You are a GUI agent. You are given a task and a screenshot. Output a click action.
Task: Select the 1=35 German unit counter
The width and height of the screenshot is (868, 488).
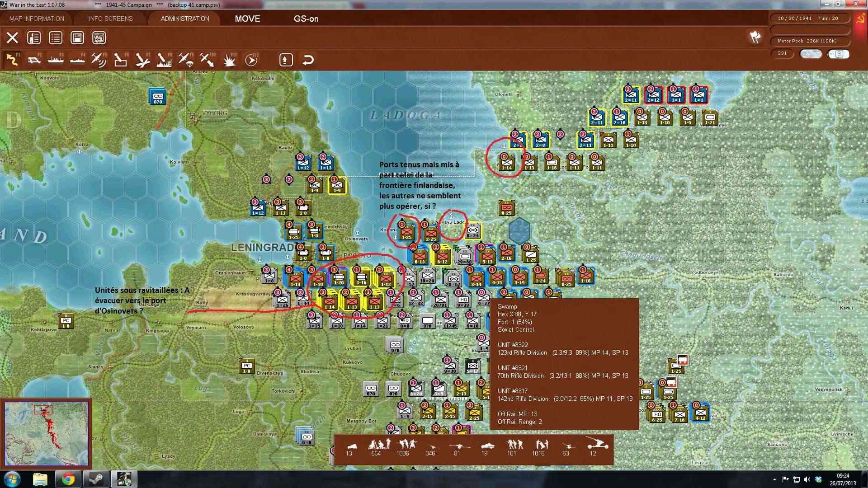coord(314,321)
